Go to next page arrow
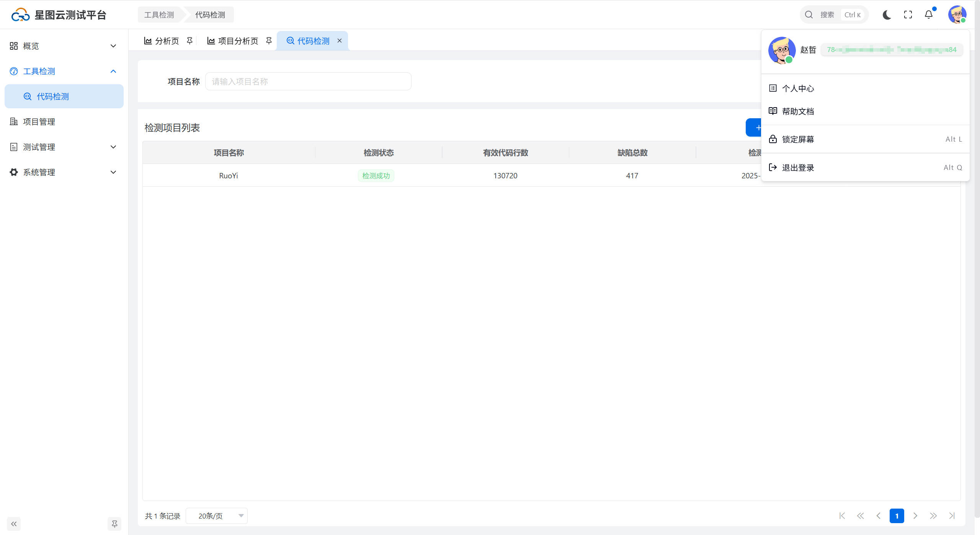Image resolution: width=980 pixels, height=535 pixels. 915,516
